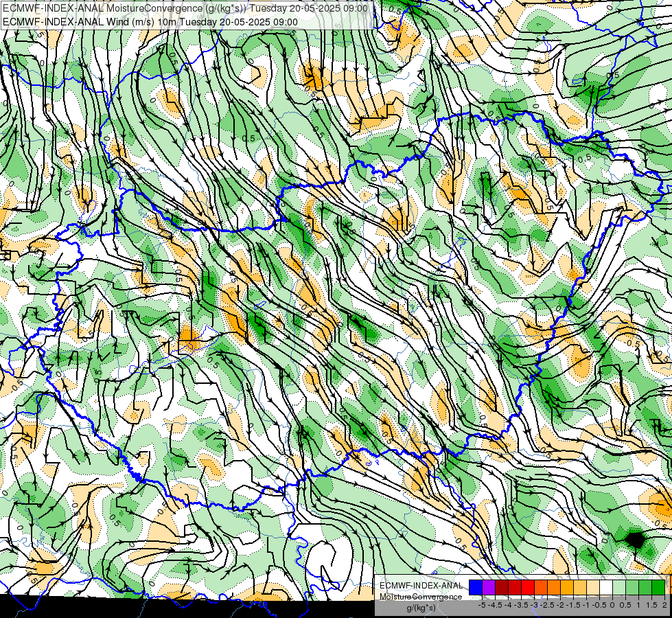The width and height of the screenshot is (672, 618).
Task: Click the 2 tick label at legend end
Action: coord(664,605)
